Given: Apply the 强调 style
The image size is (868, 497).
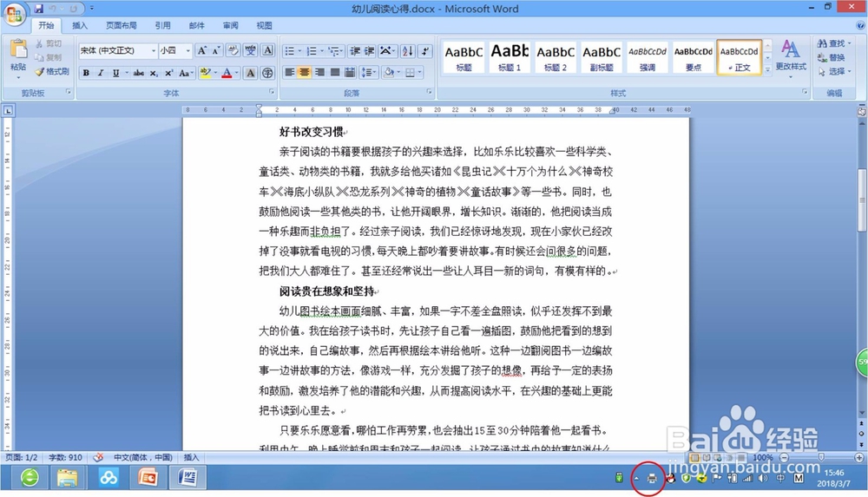Looking at the screenshot, I should pos(648,57).
